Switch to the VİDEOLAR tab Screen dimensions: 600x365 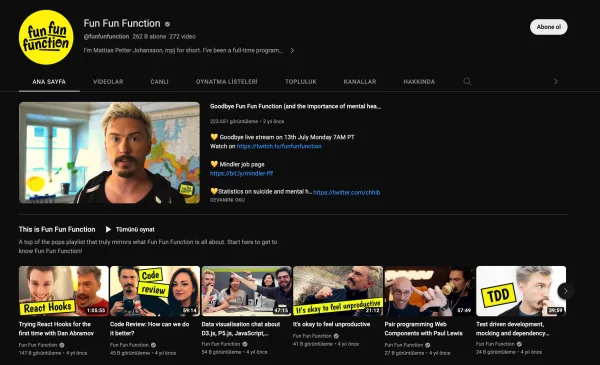[x=108, y=82]
